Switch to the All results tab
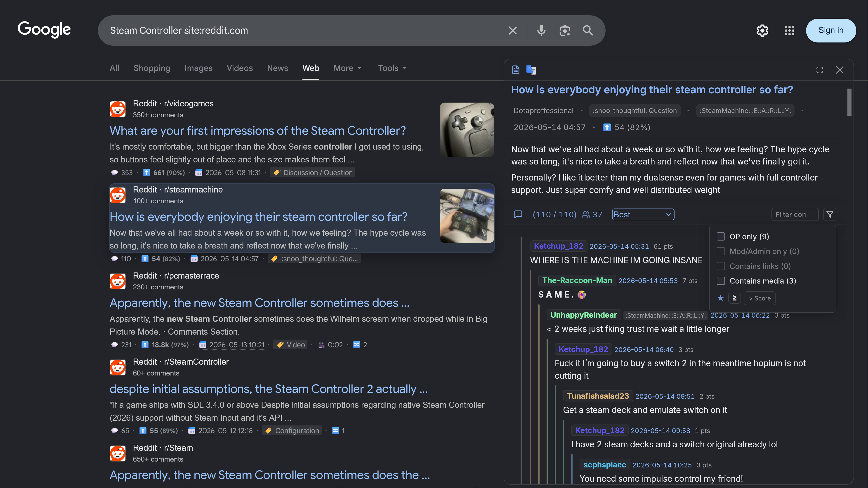This screenshot has height=488, width=868. click(x=115, y=68)
